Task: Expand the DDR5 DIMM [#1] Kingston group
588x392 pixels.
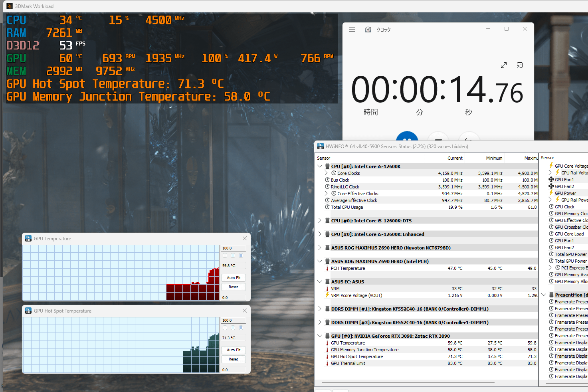Action: pos(320,309)
